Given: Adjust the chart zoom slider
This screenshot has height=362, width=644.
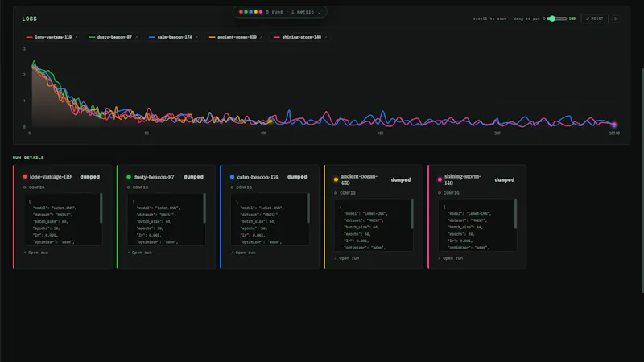Looking at the screenshot, I should point(557,19).
